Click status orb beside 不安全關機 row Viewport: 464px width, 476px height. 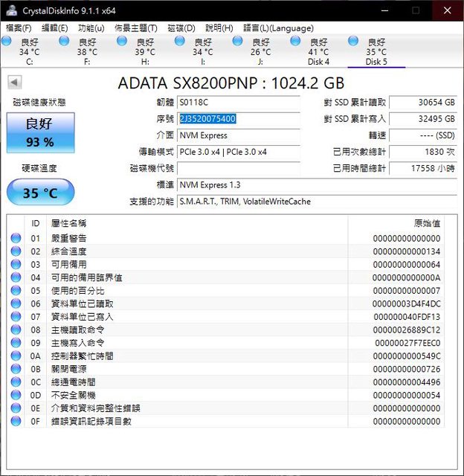(x=16, y=395)
